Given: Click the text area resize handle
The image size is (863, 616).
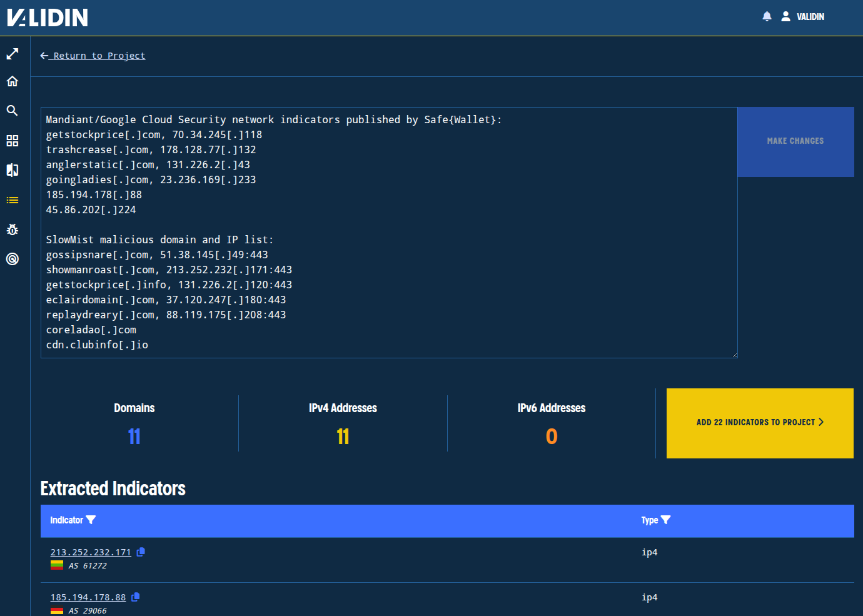Looking at the screenshot, I should (x=734, y=355).
